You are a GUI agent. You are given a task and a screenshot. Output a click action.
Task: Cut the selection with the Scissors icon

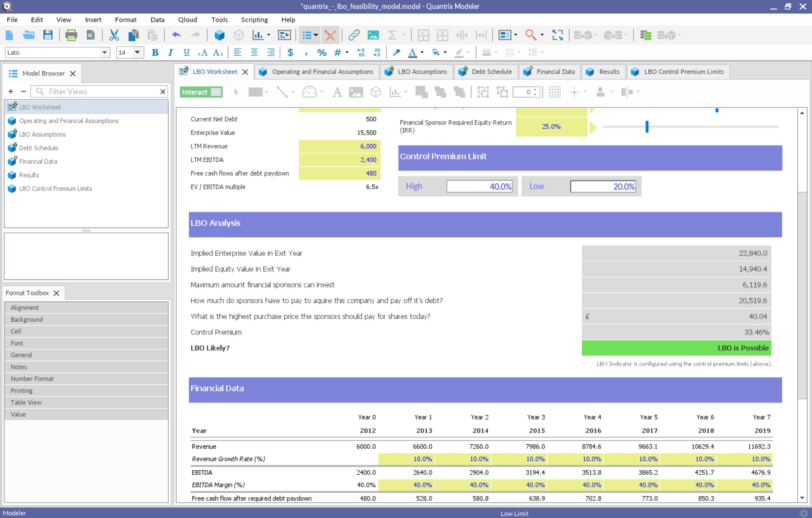114,35
